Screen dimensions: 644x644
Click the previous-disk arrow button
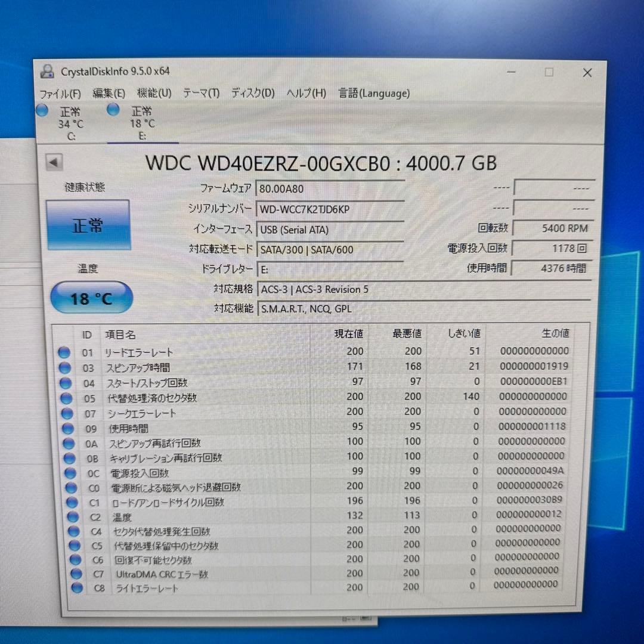coord(54,162)
